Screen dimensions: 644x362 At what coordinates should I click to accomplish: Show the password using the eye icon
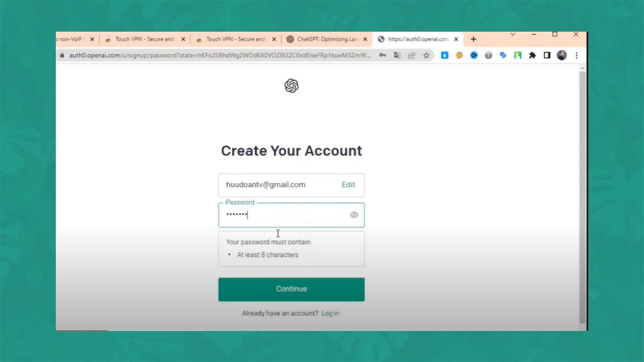(x=354, y=215)
